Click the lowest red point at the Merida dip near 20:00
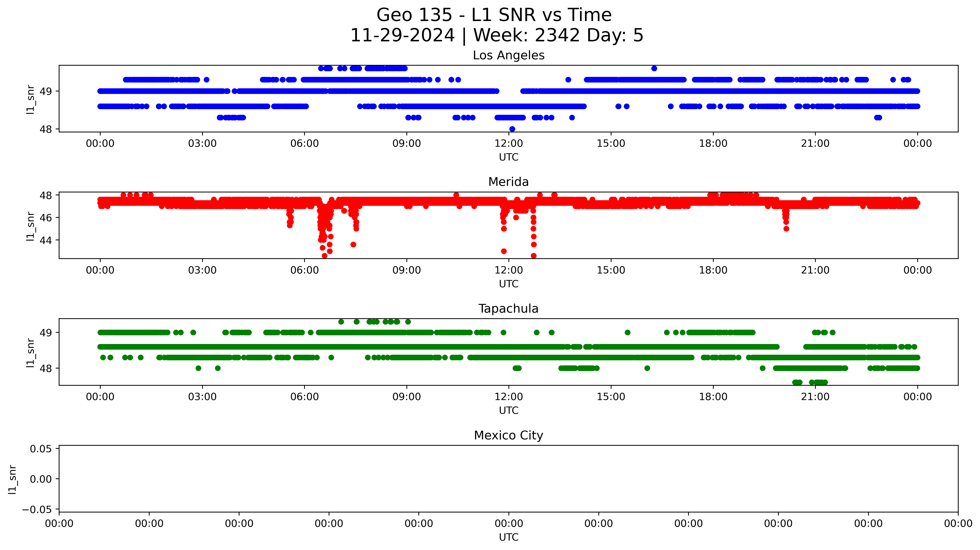Viewport: 980px width, 550px height. pos(786,229)
